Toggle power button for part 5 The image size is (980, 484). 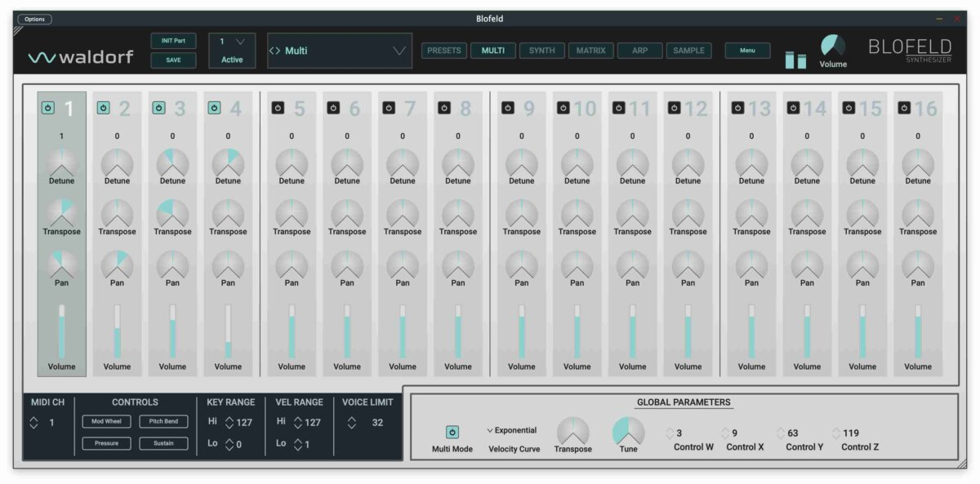278,108
